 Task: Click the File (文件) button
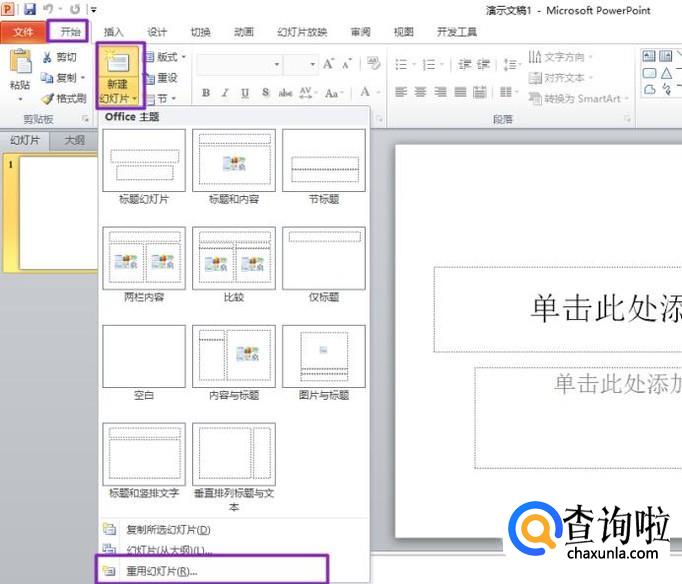23,32
